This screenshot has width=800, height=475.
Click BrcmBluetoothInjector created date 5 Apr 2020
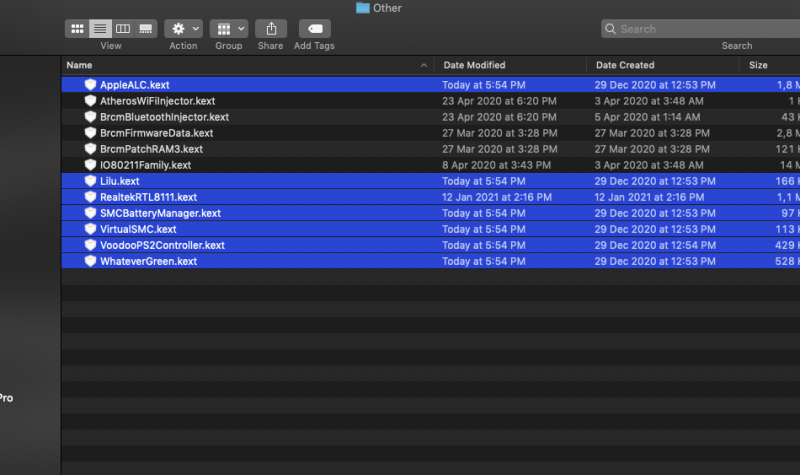coord(647,117)
